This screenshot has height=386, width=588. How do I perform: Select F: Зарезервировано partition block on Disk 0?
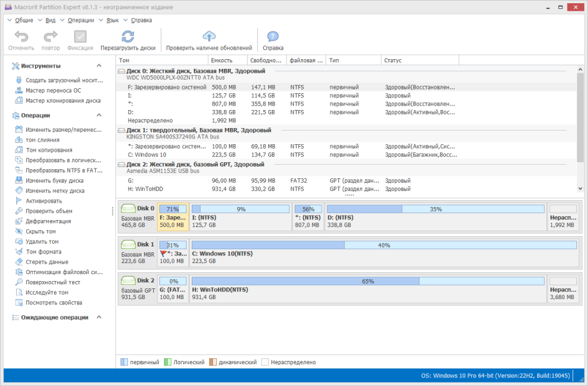[173, 216]
